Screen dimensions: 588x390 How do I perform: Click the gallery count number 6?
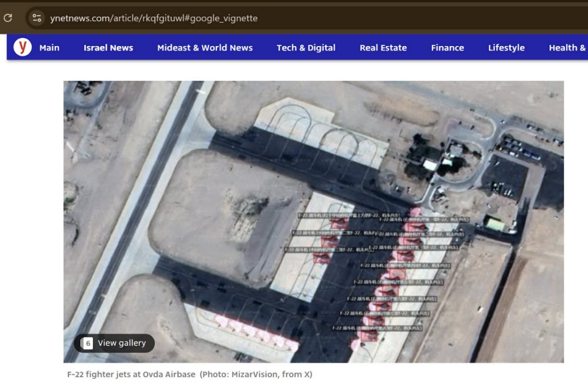coord(88,343)
